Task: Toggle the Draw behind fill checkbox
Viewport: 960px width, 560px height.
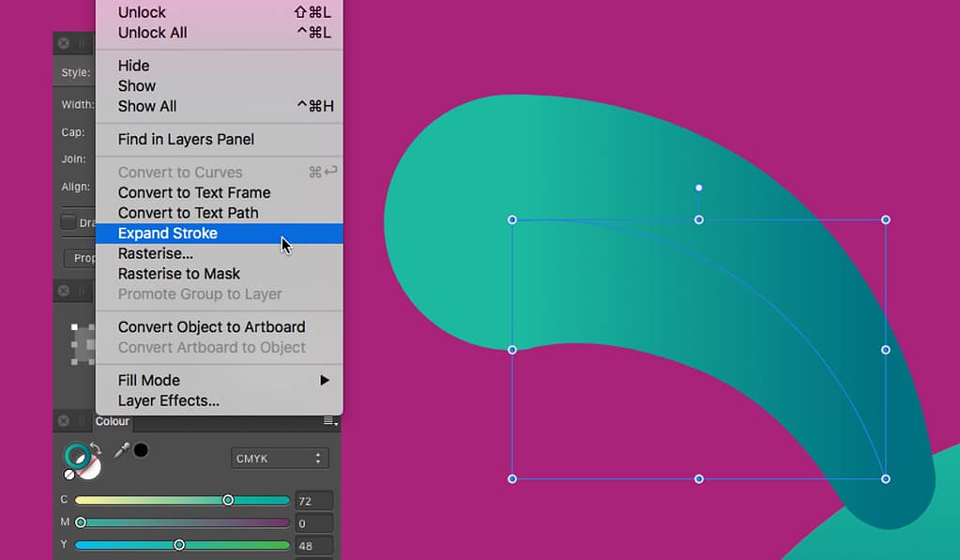Action: pos(69,222)
